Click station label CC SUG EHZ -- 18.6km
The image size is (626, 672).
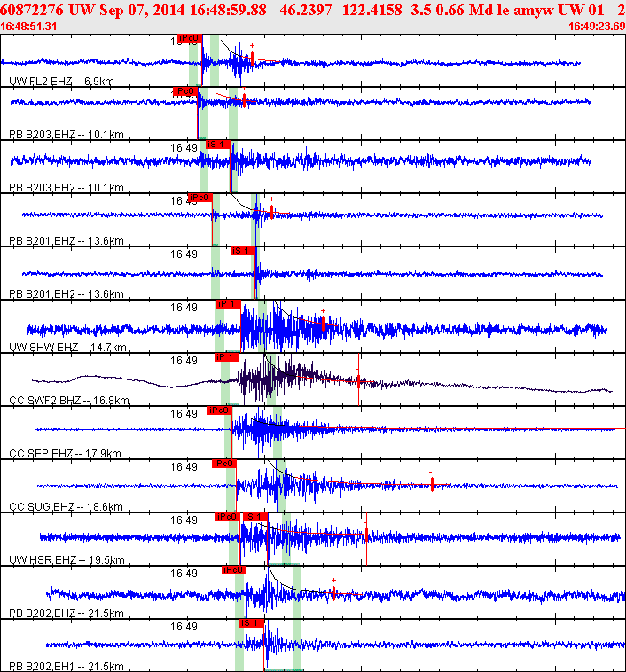click(x=66, y=506)
